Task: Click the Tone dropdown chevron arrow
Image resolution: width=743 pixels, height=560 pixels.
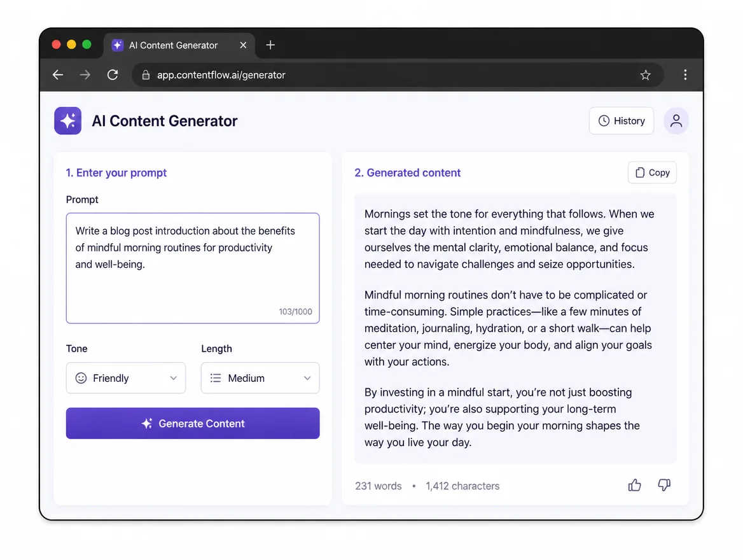Action: coord(174,378)
